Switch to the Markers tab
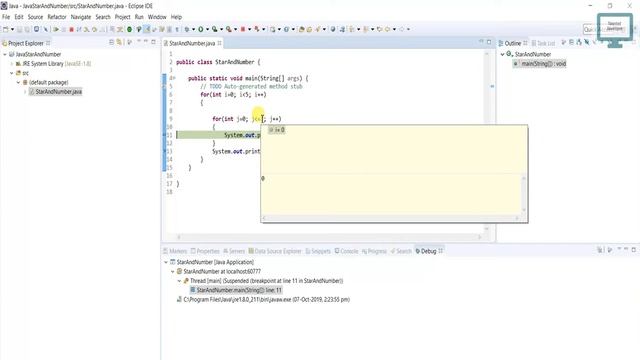 (x=175, y=251)
